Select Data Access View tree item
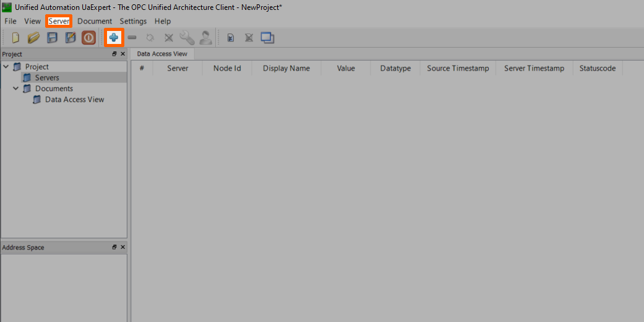The width and height of the screenshot is (644, 322). [74, 100]
